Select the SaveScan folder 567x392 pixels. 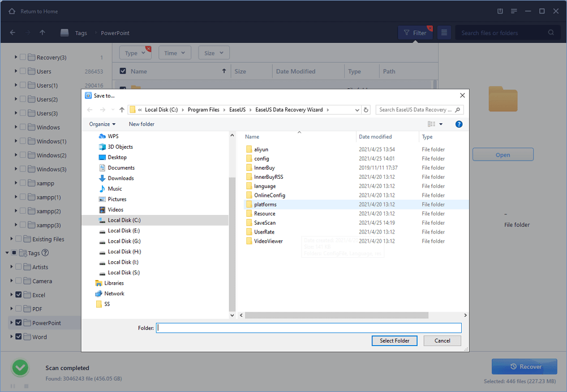(265, 223)
